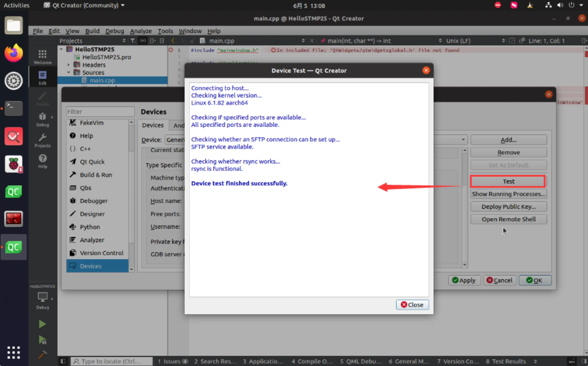The image size is (588, 366).
Task: Collapse the Sources folder in project tree
Action: pos(68,72)
